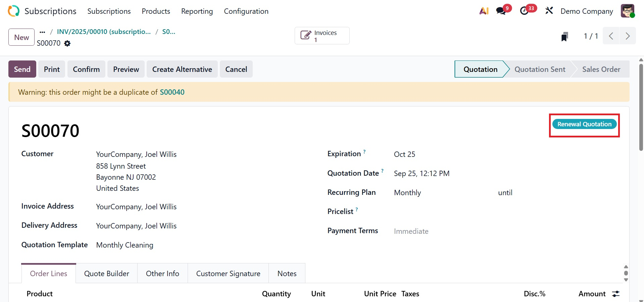
Task: Click the debug tools wrench icon
Action: pyautogui.click(x=549, y=11)
